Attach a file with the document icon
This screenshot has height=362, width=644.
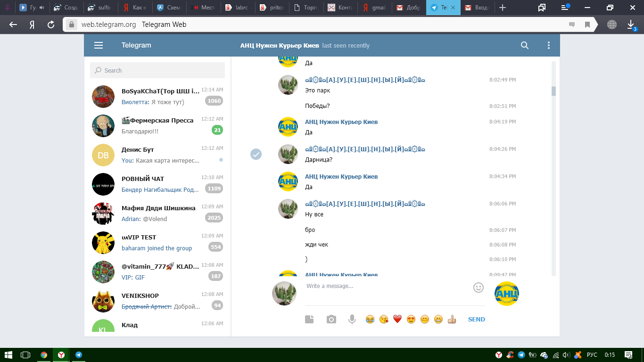click(309, 319)
